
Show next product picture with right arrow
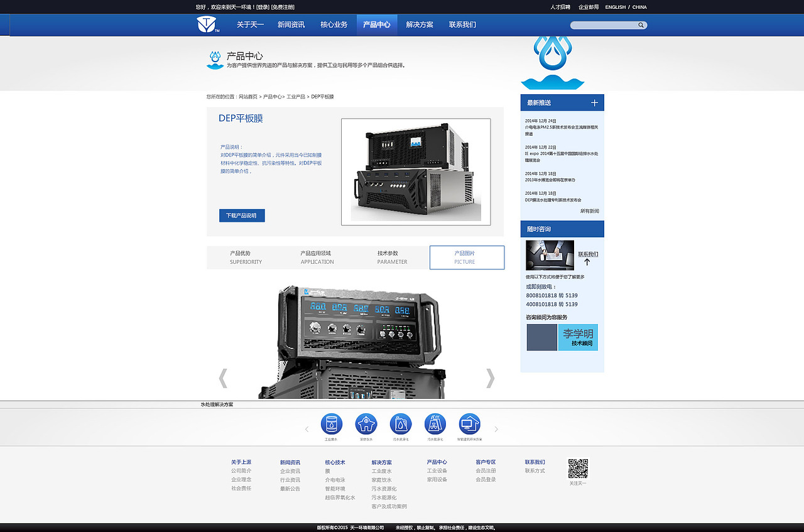click(490, 378)
